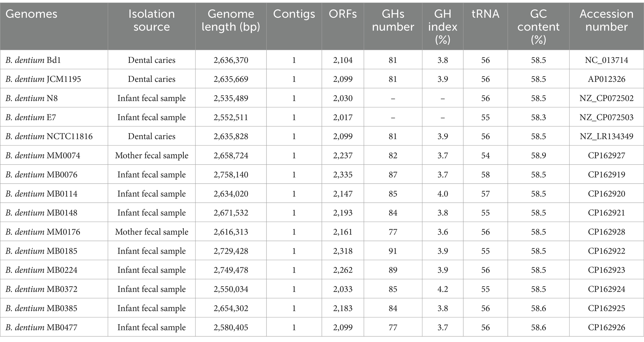Screen dimensions: 644x342
Task: Click the Isolation source column header
Action: 151,20
